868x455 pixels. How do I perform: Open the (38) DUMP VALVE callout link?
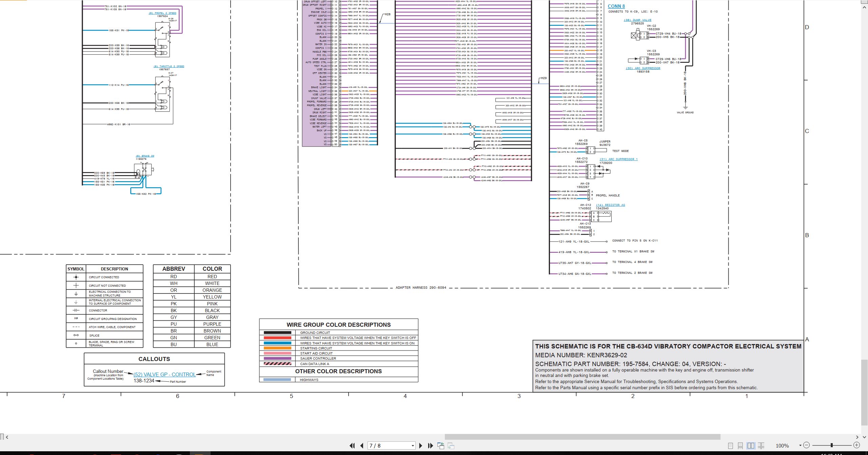pos(637,20)
